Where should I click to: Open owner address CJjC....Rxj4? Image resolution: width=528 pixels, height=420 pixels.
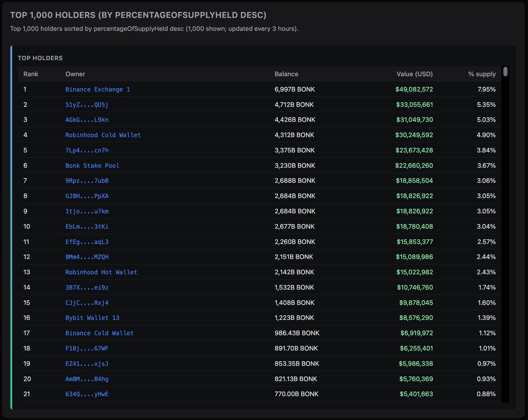(x=87, y=303)
